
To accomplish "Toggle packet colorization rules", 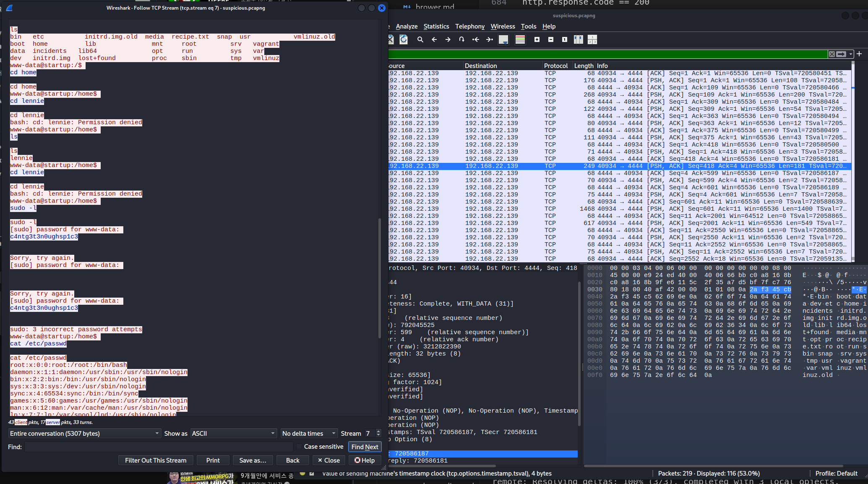I will (x=520, y=39).
